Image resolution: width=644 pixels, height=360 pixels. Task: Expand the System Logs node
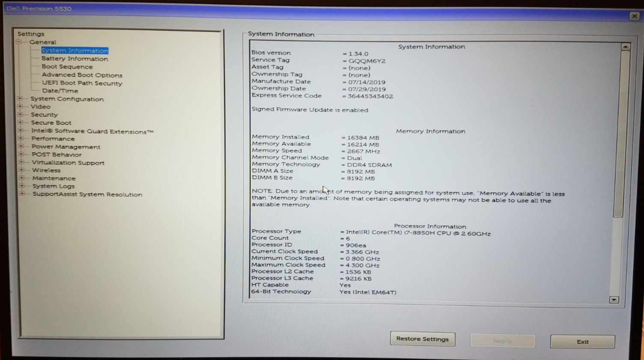(x=22, y=186)
